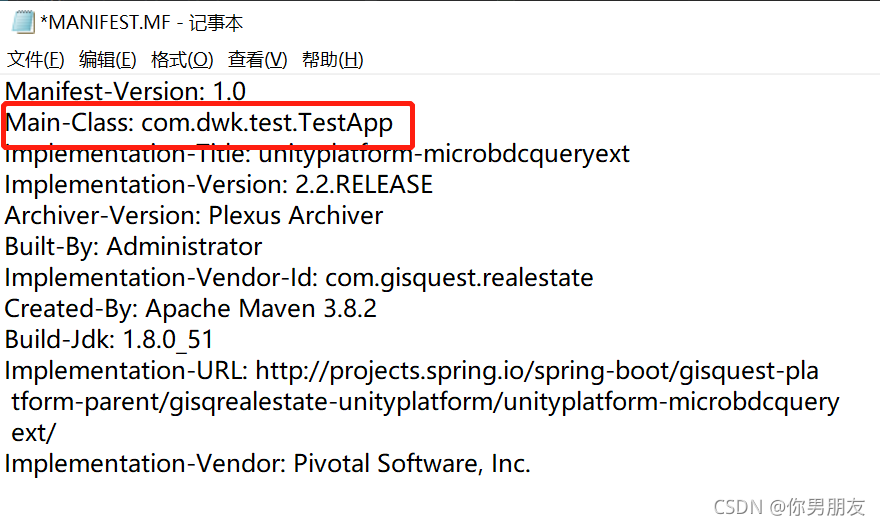The height and width of the screenshot is (525, 880).
Task: Click the Implementation-URL line
Action: pos(411,371)
